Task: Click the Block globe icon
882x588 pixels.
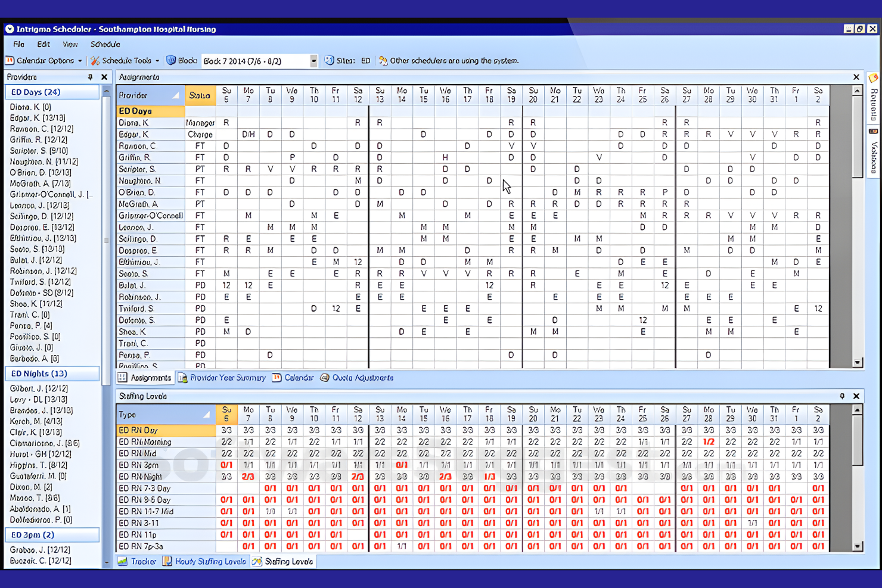Action: click(172, 60)
